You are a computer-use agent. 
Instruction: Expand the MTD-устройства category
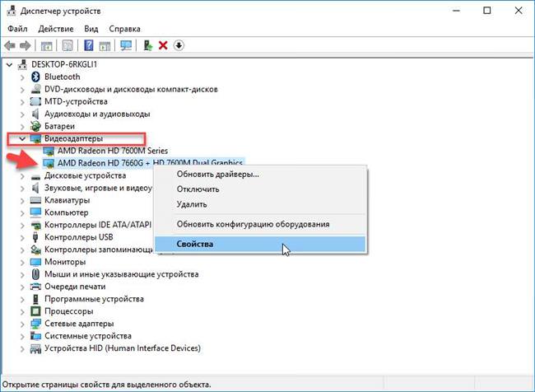22,102
